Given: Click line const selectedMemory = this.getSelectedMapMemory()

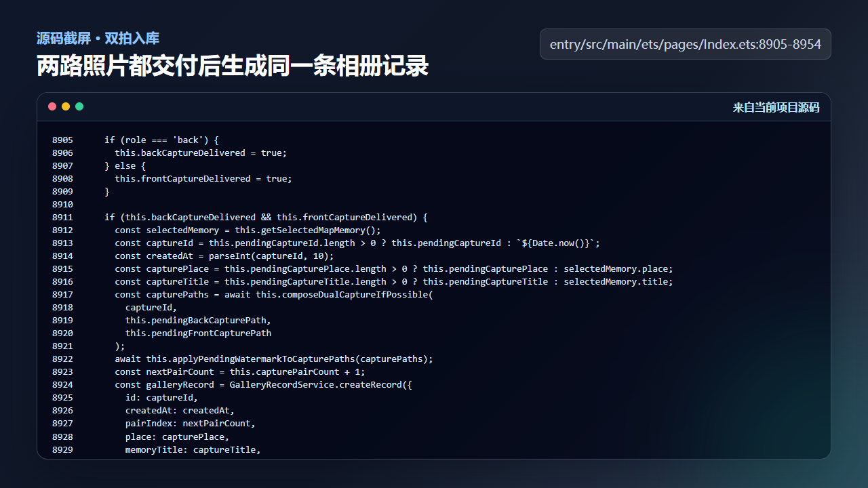Looking at the screenshot, I should 248,230.
